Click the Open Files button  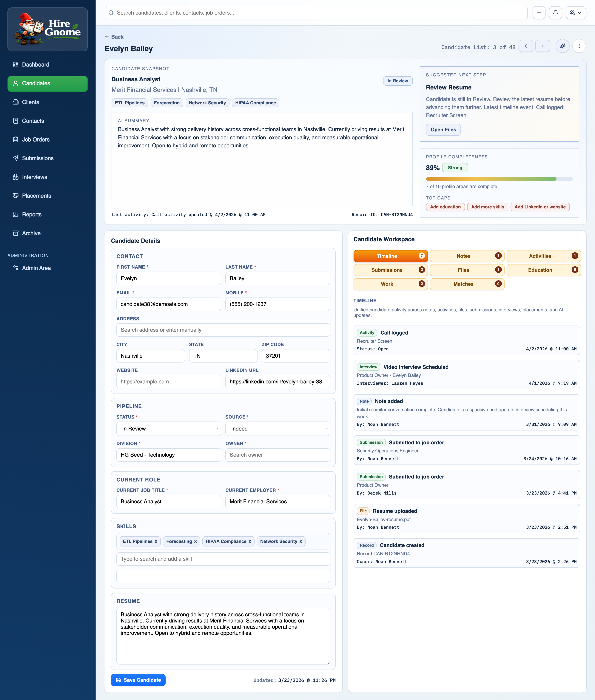(x=443, y=130)
